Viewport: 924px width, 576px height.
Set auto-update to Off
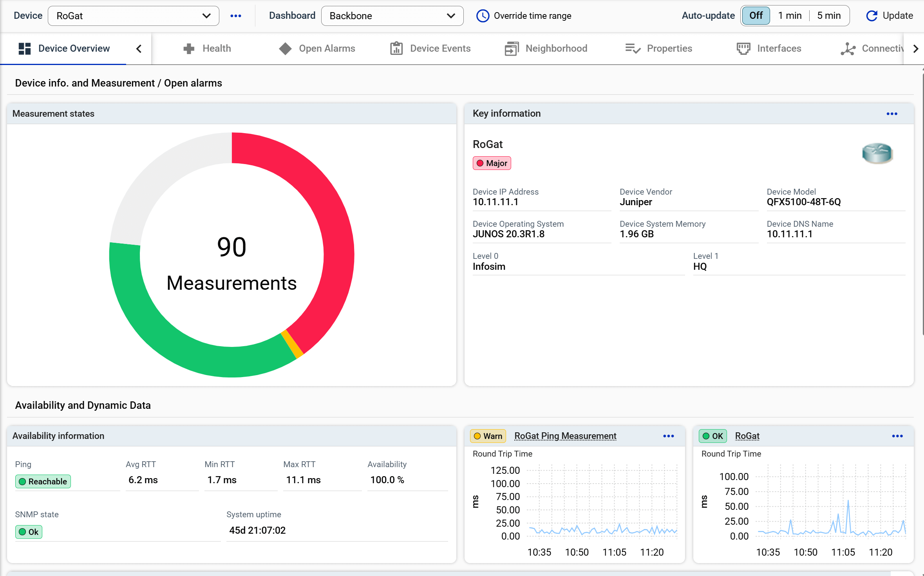(x=756, y=16)
